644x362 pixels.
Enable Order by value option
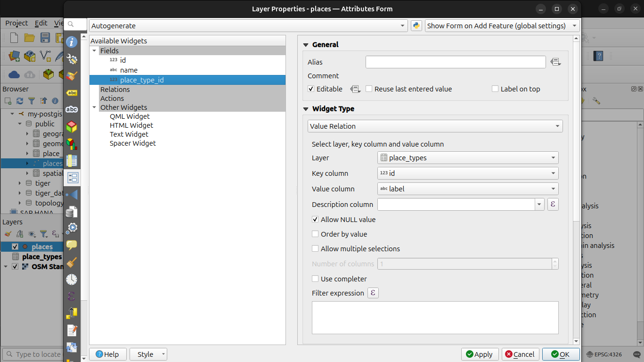[x=315, y=234]
